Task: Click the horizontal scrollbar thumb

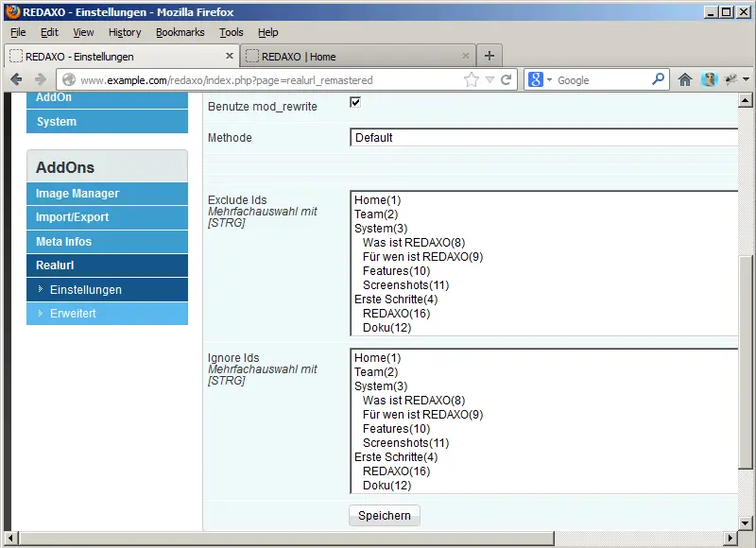Action: [x=286, y=538]
